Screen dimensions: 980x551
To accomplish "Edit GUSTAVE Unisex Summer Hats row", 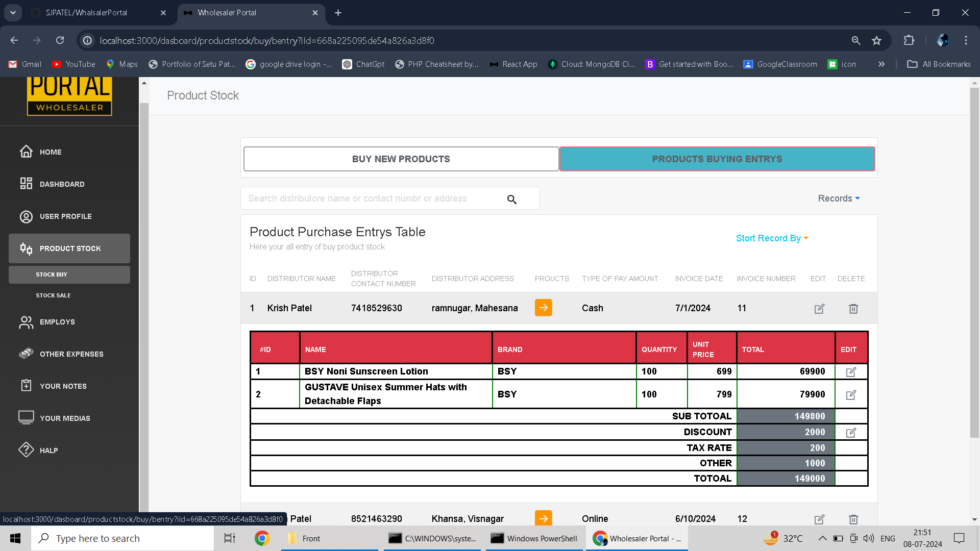I will pyautogui.click(x=851, y=395).
